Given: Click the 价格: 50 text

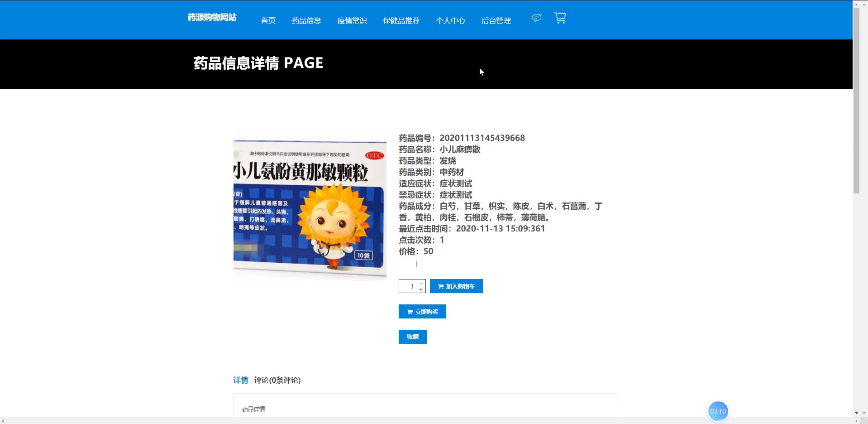Looking at the screenshot, I should [416, 251].
